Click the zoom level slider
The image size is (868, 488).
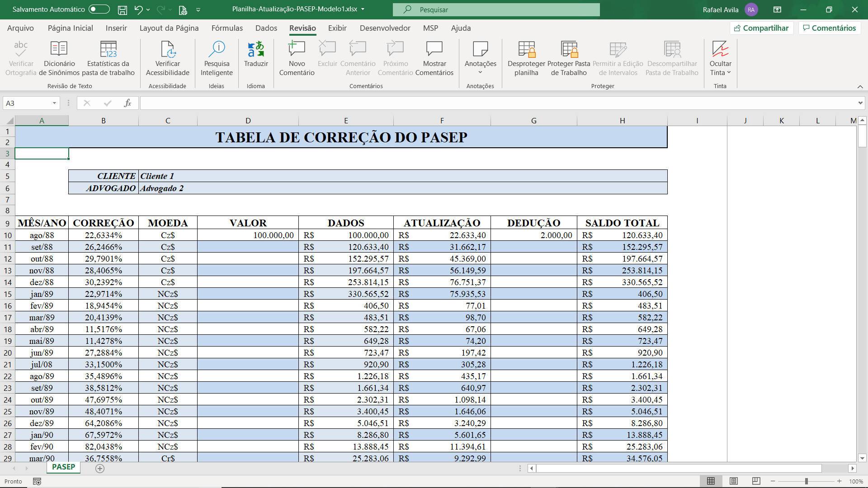pyautogui.click(x=806, y=481)
